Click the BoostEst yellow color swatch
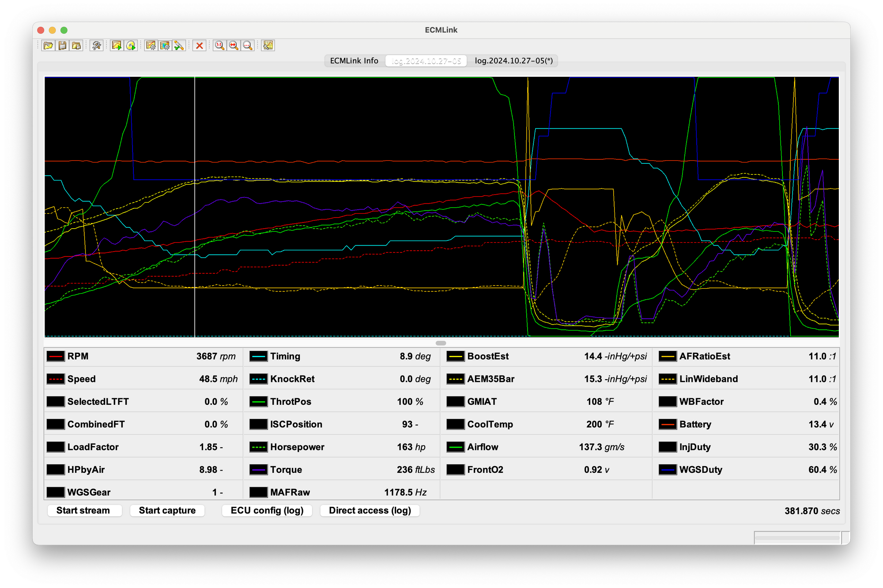Image resolution: width=883 pixels, height=588 pixels. click(455, 356)
